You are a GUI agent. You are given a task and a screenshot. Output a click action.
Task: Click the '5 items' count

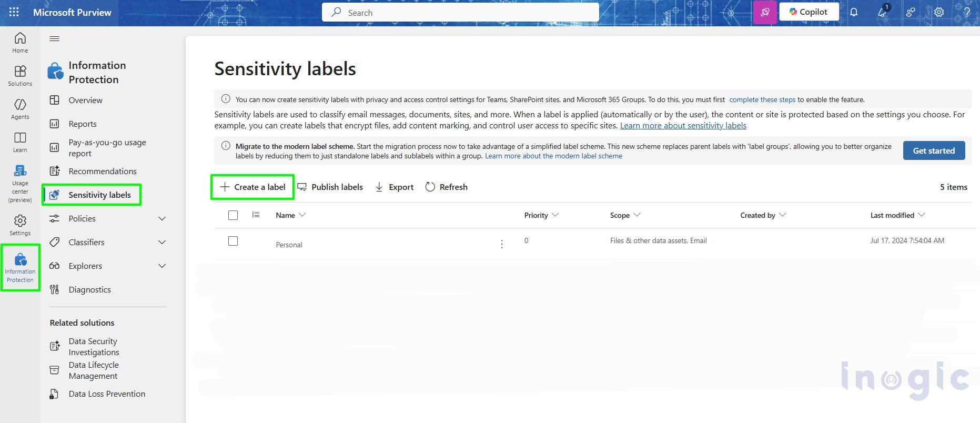click(954, 187)
